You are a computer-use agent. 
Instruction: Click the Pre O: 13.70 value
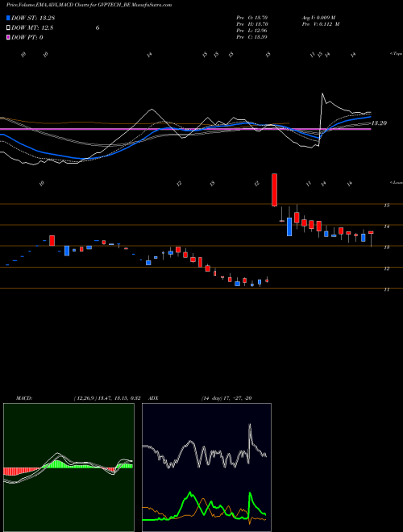pyautogui.click(x=252, y=18)
